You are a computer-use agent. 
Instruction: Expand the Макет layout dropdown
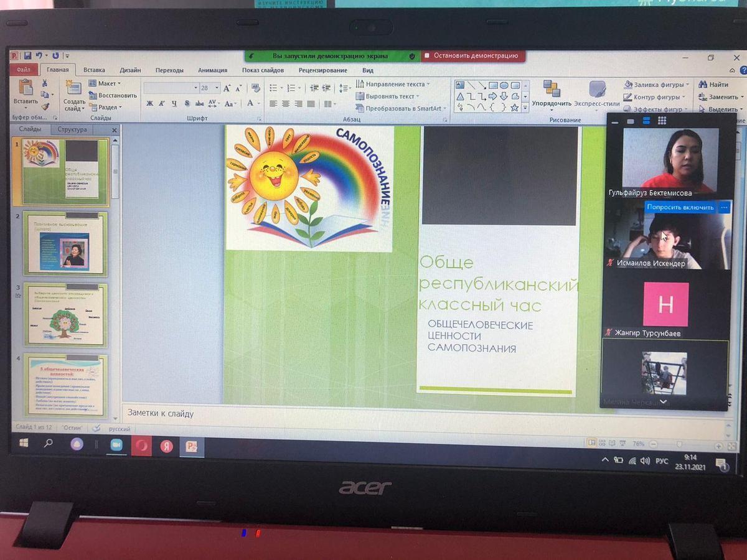coord(105,83)
